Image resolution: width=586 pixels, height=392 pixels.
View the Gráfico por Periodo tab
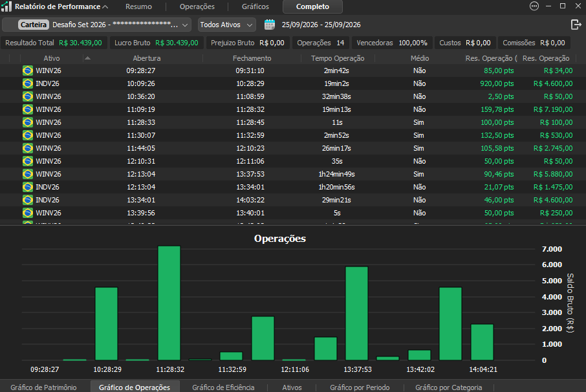tap(360, 387)
